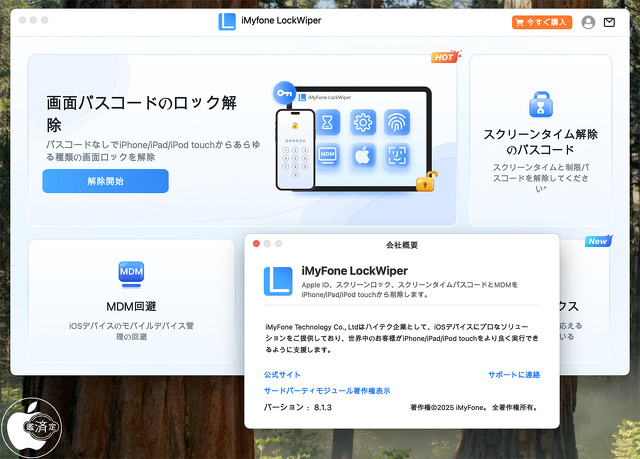Viewport: 640px width, 459px height.
Task: Click the hourglass tile in the illustration
Action: pyautogui.click(x=327, y=122)
